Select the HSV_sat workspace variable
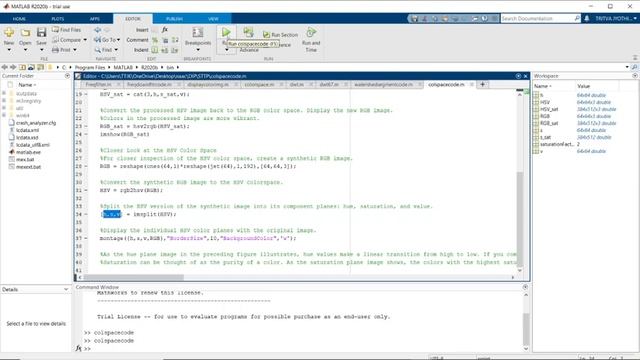 click(x=549, y=109)
